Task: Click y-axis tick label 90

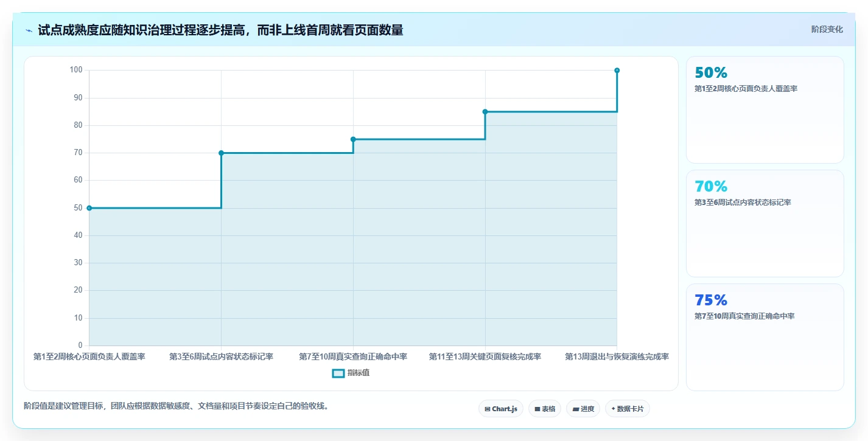Action: 78,98
